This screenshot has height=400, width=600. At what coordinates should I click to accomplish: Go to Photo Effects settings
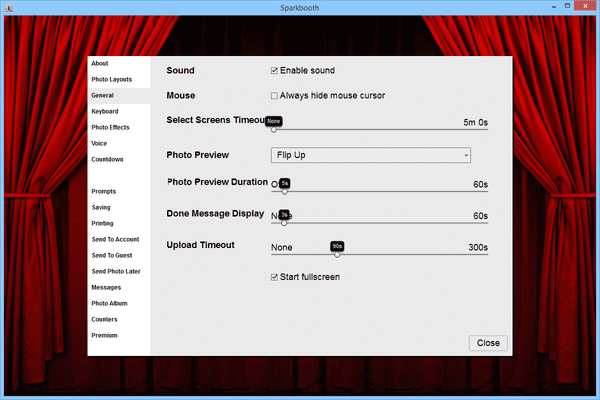[x=110, y=127]
